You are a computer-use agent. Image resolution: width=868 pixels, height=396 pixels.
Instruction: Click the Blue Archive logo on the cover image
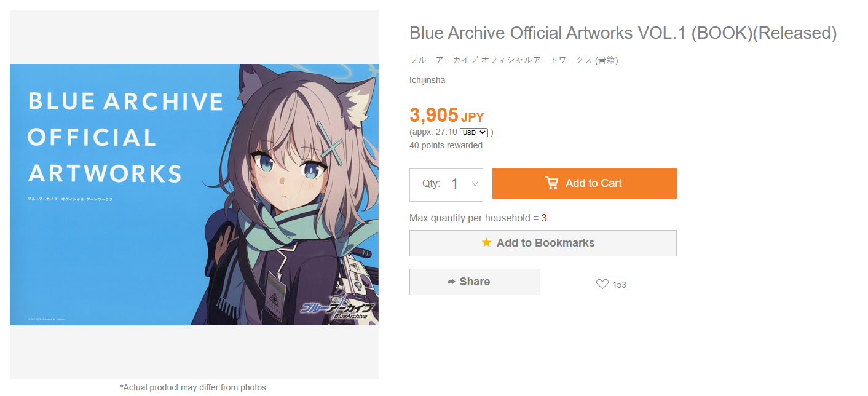tap(337, 308)
